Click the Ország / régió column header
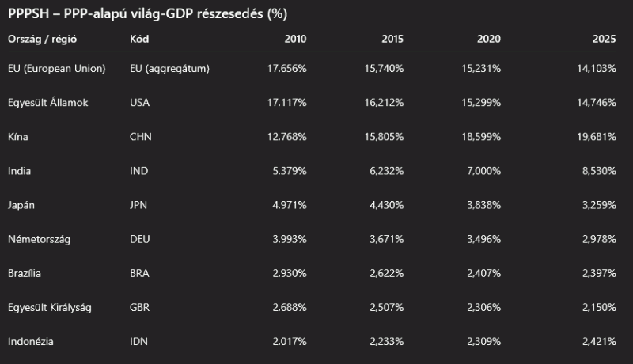The height and width of the screenshot is (364, 633). 43,39
